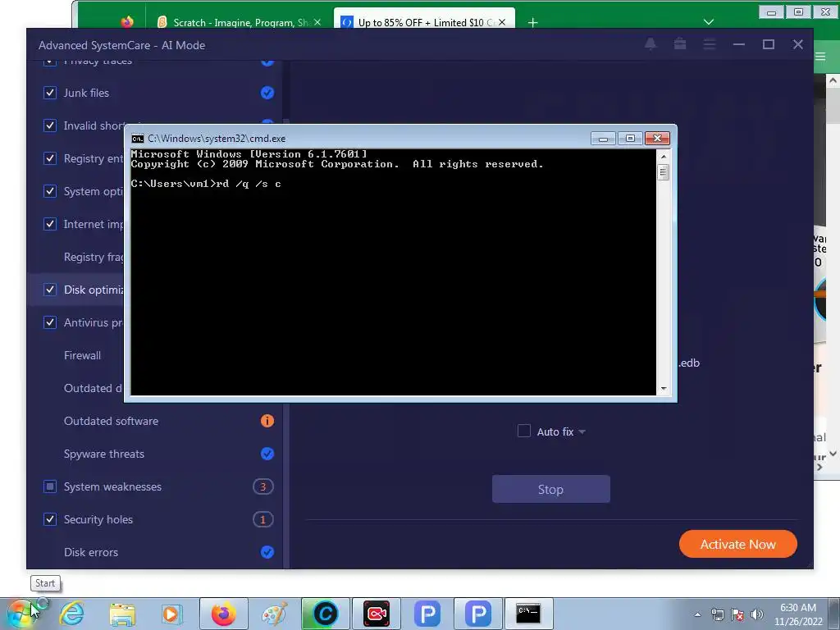
Task: Open Windows Media Player from the taskbar
Action: 172,614
